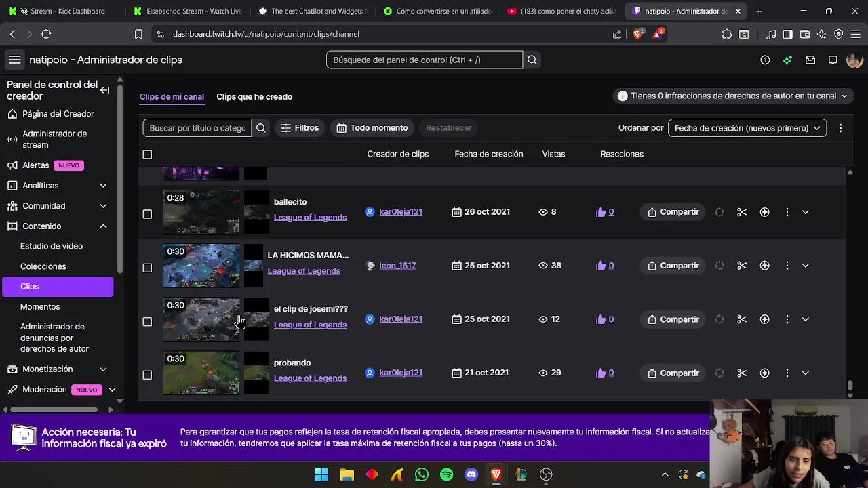Click plus-circle icon for probando clip

(x=764, y=373)
